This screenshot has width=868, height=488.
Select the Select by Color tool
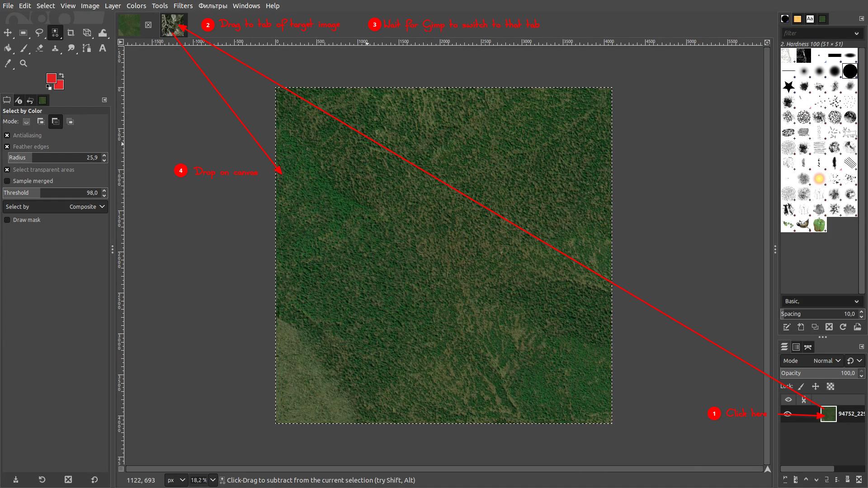coord(55,33)
